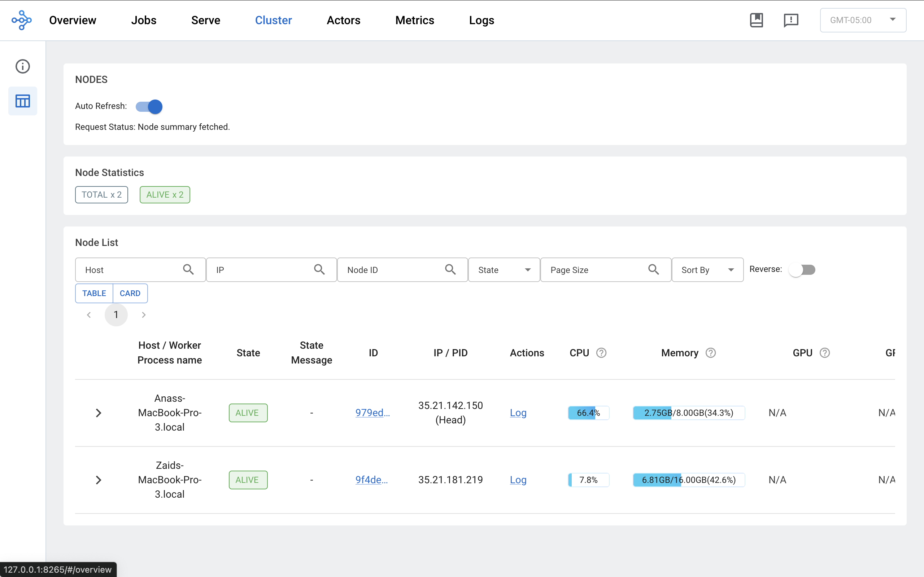Screen dimensions: 924x577
Task: Go to the Actors tab
Action: 343,20
